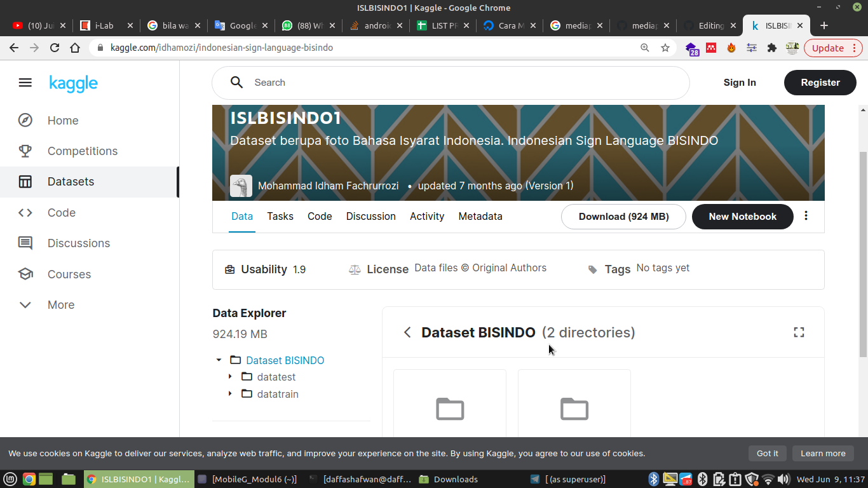Click the back arrow next to Dataset BISINDO
868x488 pixels.
[x=407, y=332]
